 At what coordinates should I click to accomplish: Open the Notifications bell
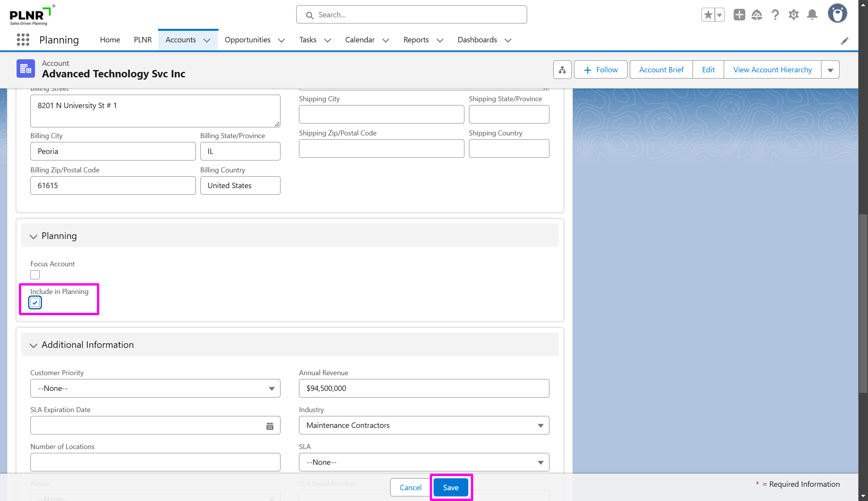coord(812,15)
